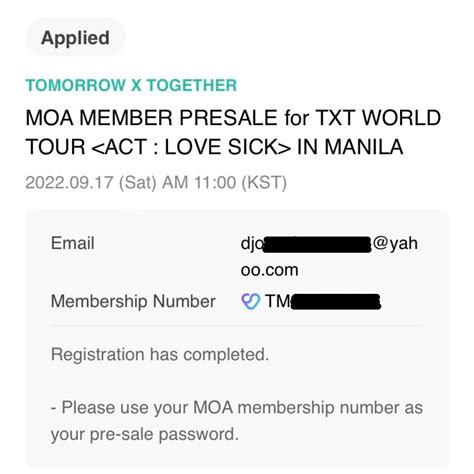Click the black redaction bar over email
Viewport: 474px width, 474px height.
(x=317, y=244)
